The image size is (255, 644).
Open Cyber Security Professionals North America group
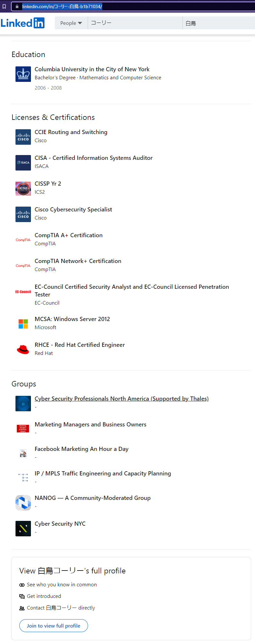(122, 399)
